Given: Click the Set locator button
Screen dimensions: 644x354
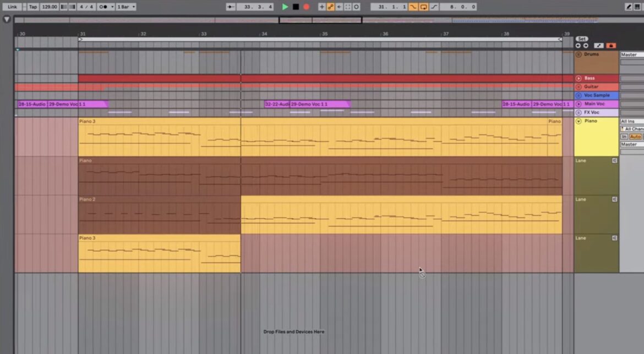Looking at the screenshot, I should click(581, 38).
